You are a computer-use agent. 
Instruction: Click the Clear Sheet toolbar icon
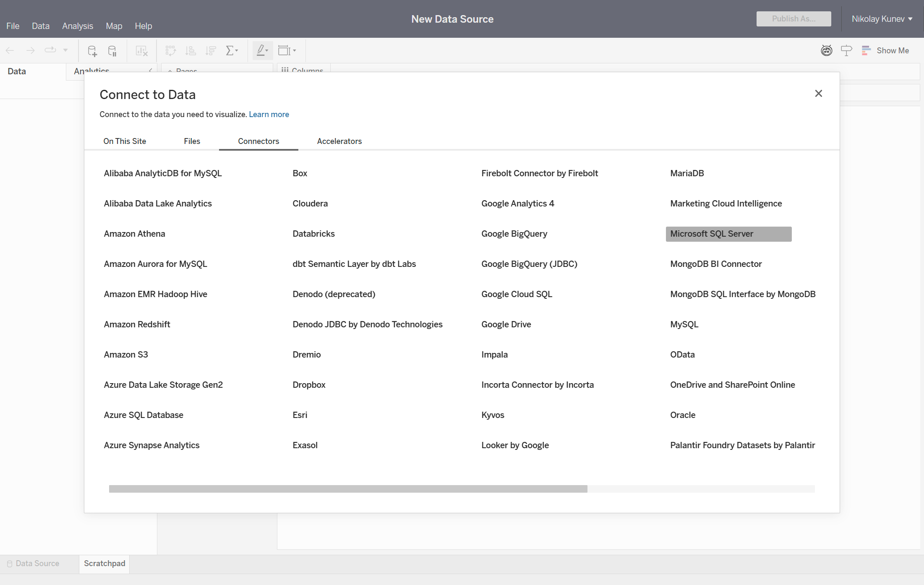[x=142, y=51]
